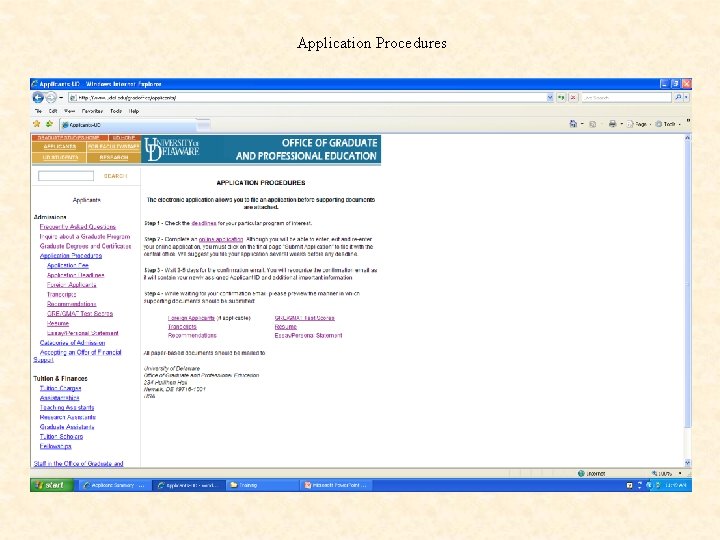This screenshot has width=720, height=540.
Task: Open Categories of Admission sidebar link
Action: 73,343
